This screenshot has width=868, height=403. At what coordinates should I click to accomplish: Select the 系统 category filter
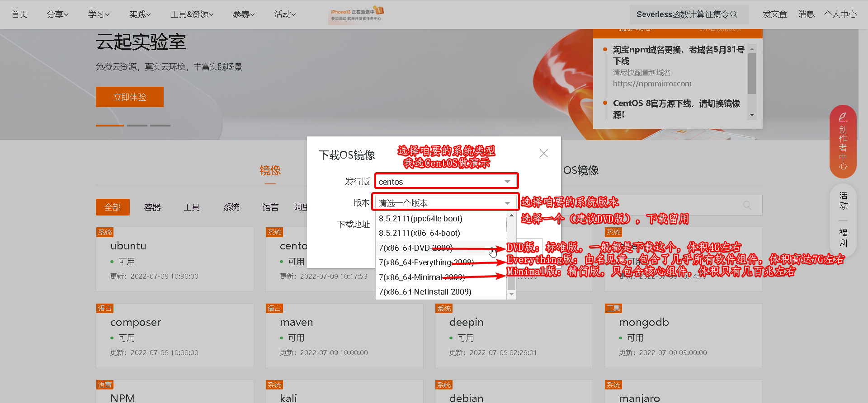[231, 207]
